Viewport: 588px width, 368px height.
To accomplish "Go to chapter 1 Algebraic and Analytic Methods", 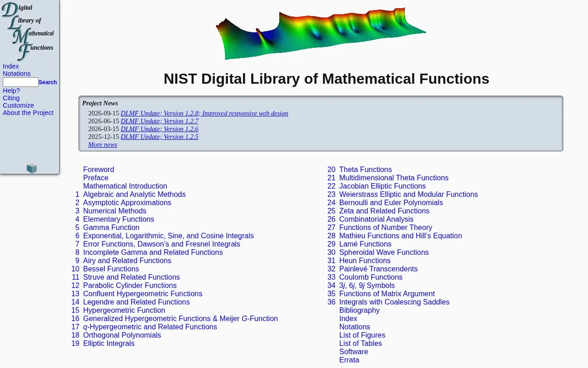I will [x=134, y=194].
